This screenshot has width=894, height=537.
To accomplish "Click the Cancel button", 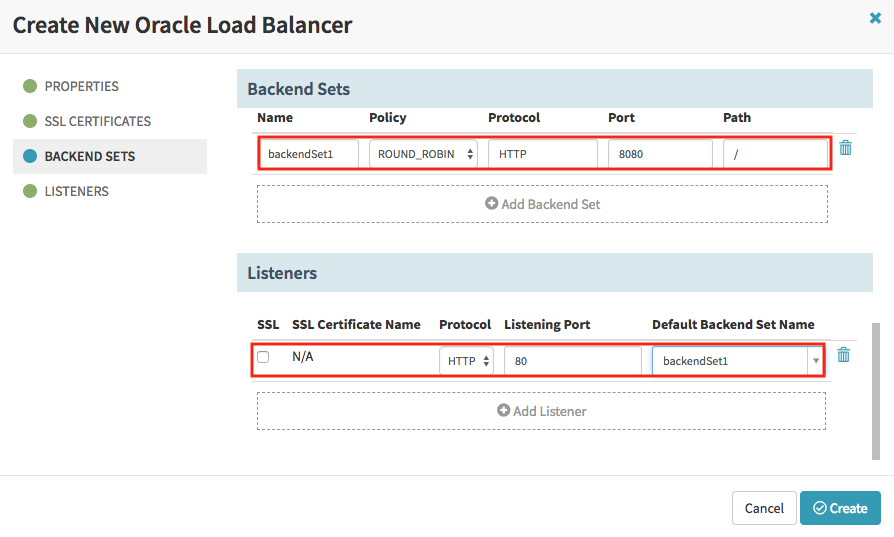I will click(x=764, y=508).
